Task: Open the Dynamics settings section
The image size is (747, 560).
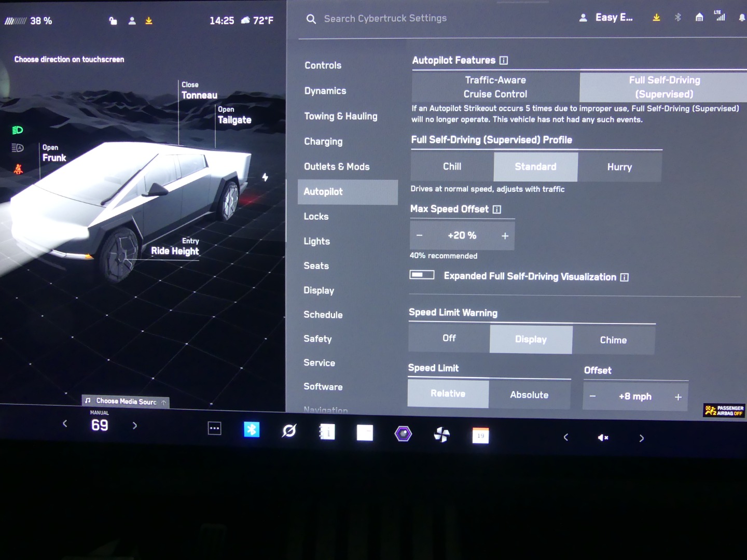Action: coord(325,91)
